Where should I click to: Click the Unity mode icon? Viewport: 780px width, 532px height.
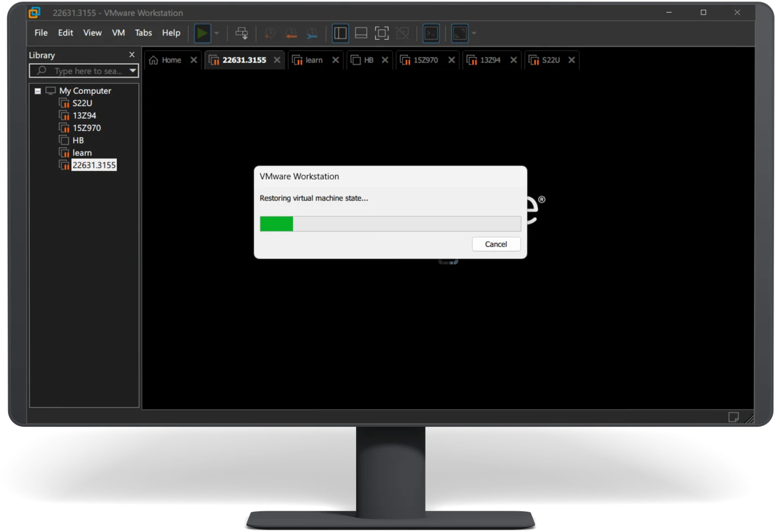pyautogui.click(x=403, y=33)
